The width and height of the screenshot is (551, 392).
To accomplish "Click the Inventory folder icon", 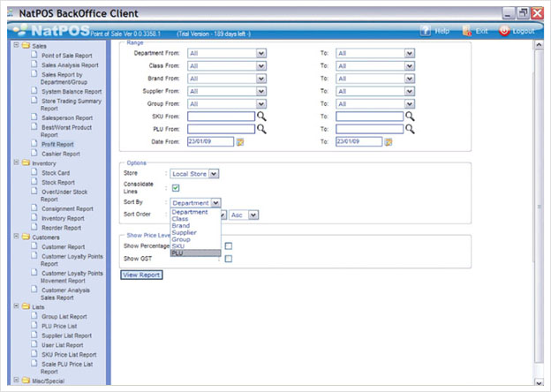I will pos(26,162).
